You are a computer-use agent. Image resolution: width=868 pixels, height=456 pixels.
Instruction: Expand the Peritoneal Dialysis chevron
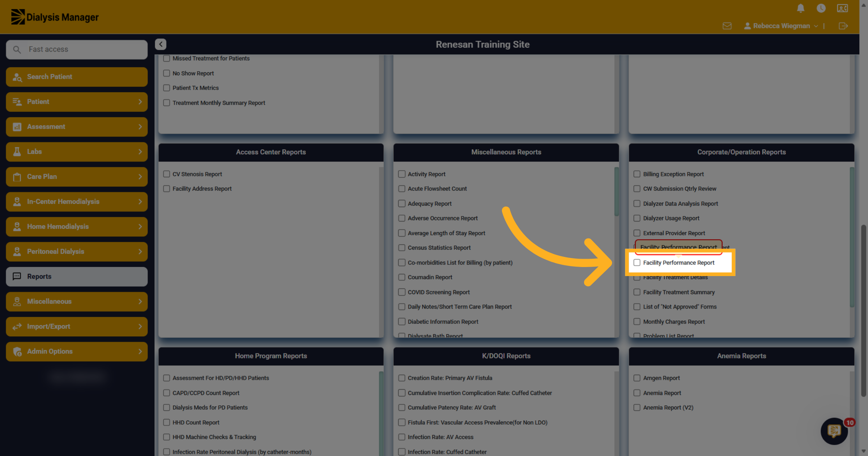(140, 251)
